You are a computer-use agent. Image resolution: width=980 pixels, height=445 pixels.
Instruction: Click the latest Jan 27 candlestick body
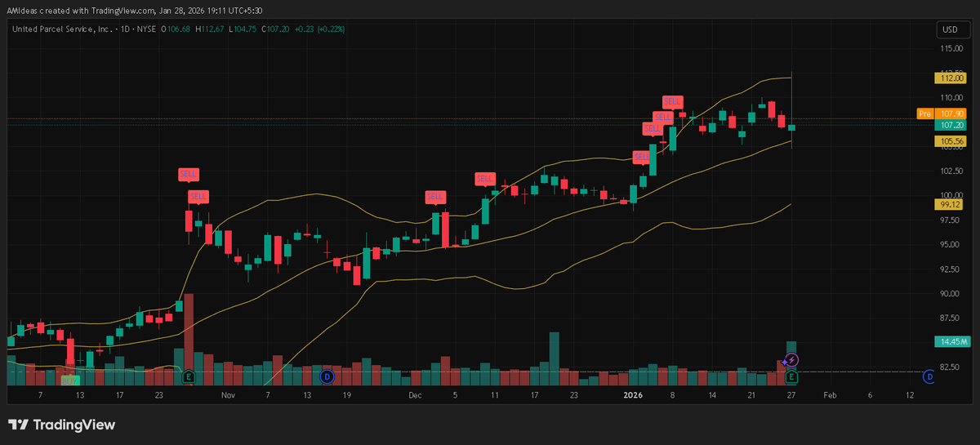point(791,127)
